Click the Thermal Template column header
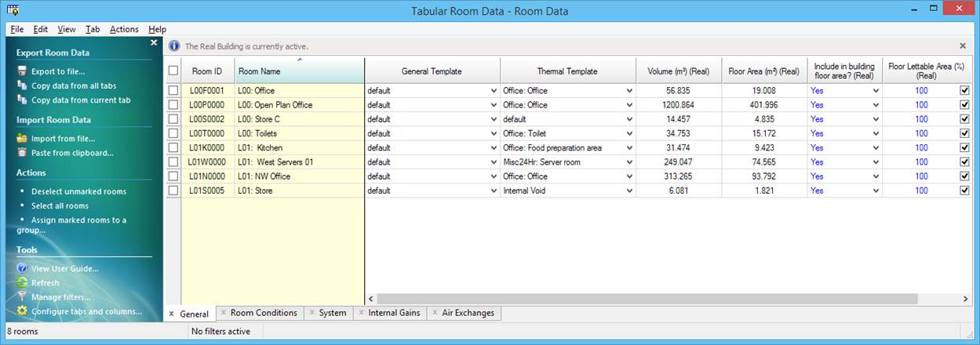The height and width of the screenshot is (345, 980). (567, 71)
